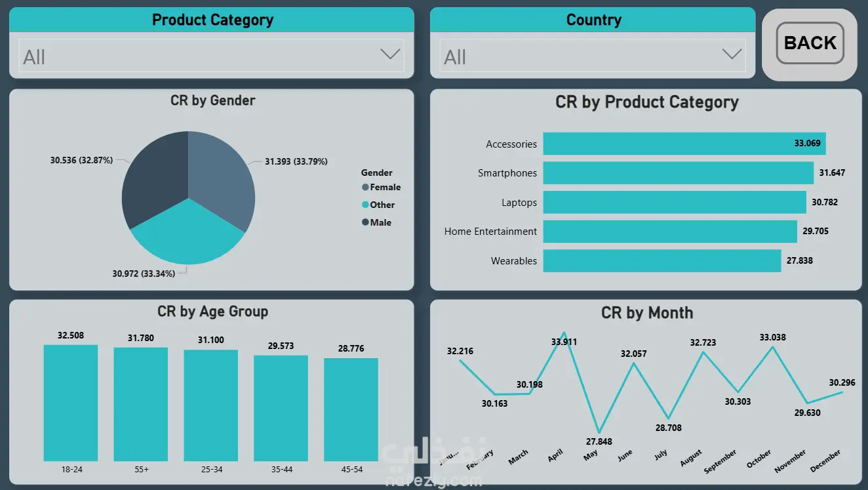Expand the Country dropdown arrow
Viewport: 868px width, 490px height.
click(732, 54)
